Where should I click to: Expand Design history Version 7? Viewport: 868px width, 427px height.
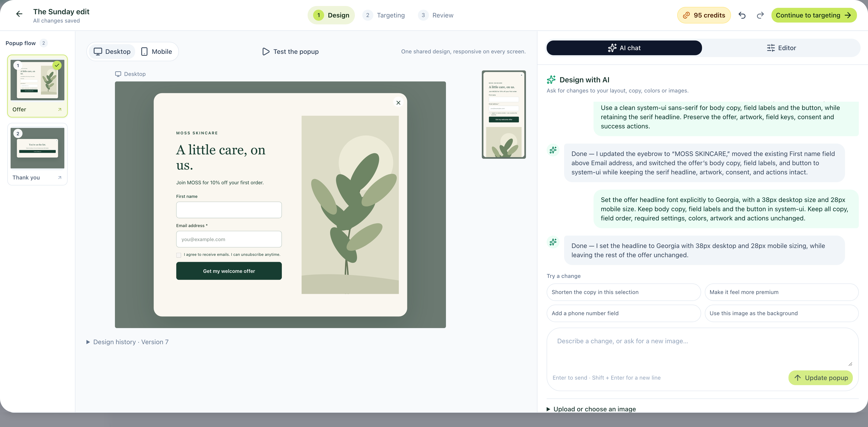click(127, 342)
